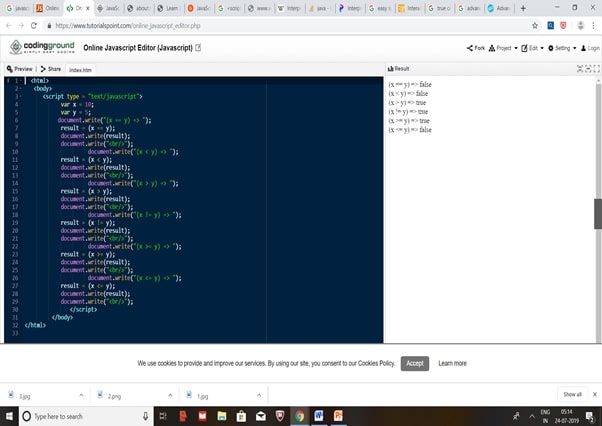Open options for 3.jpg download

(81, 395)
